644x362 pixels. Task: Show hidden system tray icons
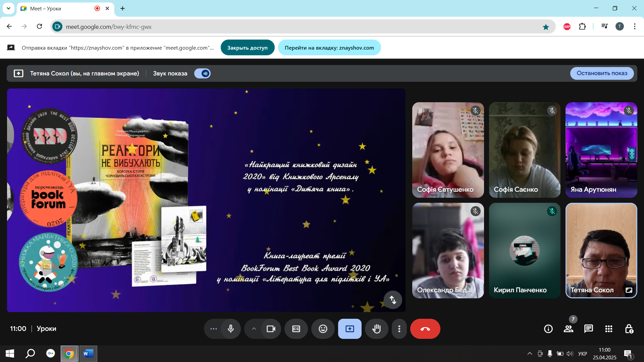coord(530,354)
